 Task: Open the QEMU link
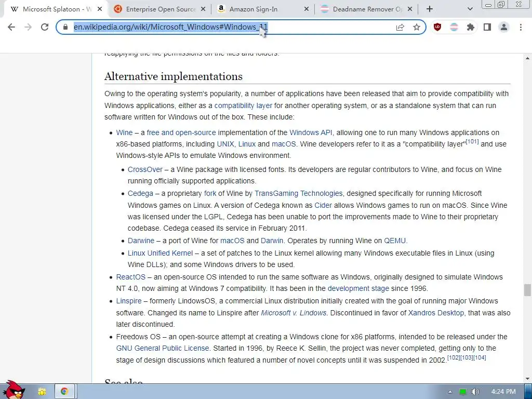tap(395, 241)
